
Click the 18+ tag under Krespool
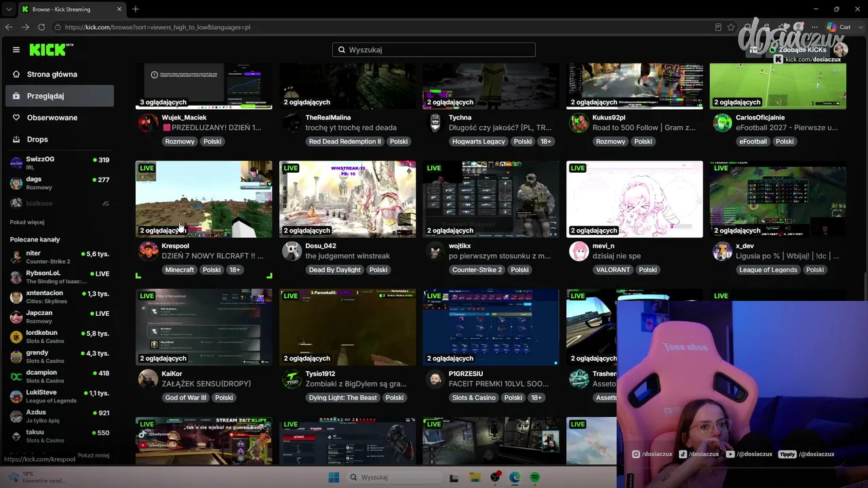click(235, 270)
